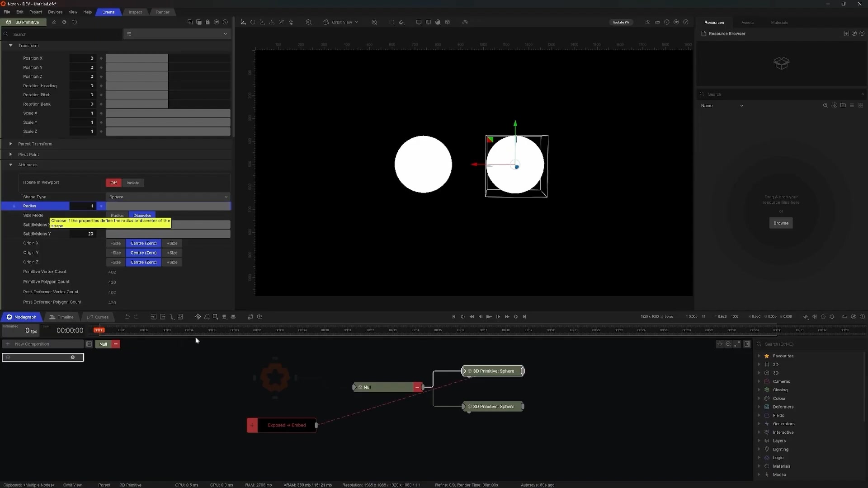Image resolution: width=868 pixels, height=488 pixels.
Task: Click the list view icon in Resource Browser
Action: (x=852, y=106)
